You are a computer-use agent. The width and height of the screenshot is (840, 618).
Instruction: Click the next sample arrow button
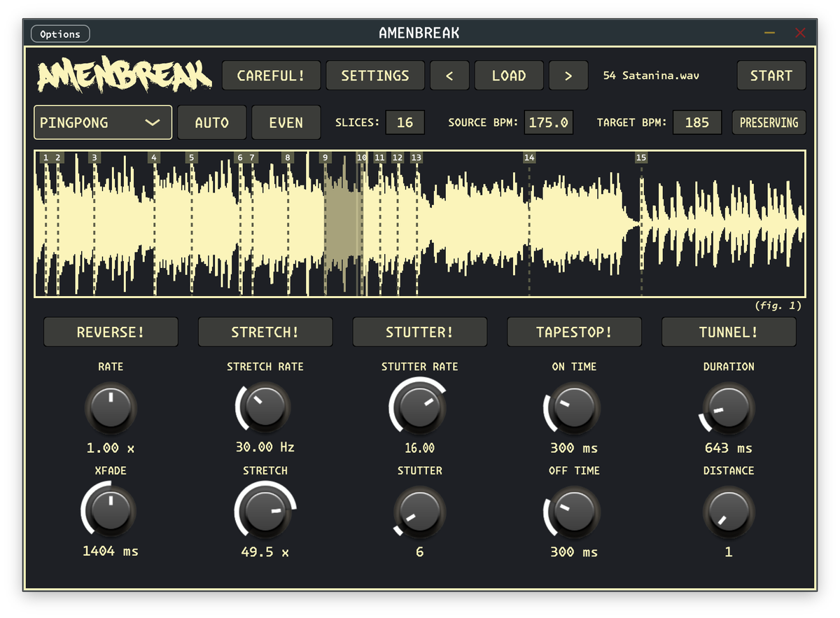pyautogui.click(x=568, y=76)
